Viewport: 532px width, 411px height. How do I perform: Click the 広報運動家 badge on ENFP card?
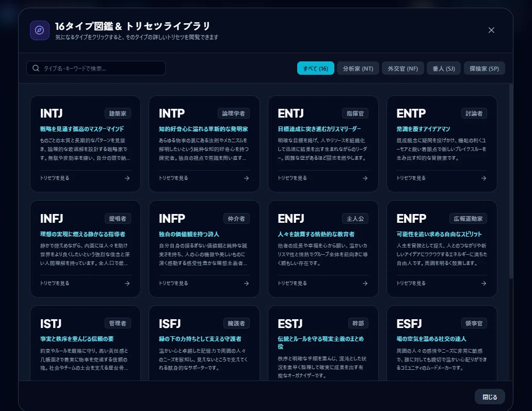point(468,219)
